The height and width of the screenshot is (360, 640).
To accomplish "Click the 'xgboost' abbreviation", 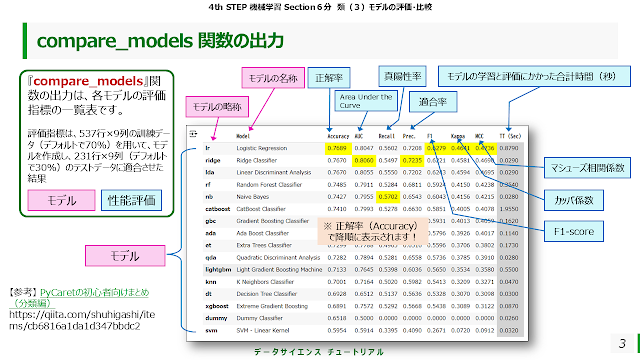I will [217, 306].
